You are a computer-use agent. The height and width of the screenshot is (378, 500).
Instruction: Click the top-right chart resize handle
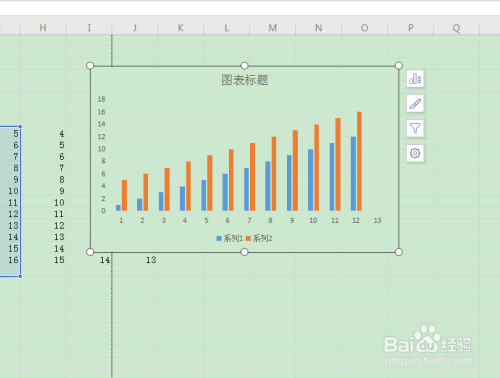[x=399, y=66]
